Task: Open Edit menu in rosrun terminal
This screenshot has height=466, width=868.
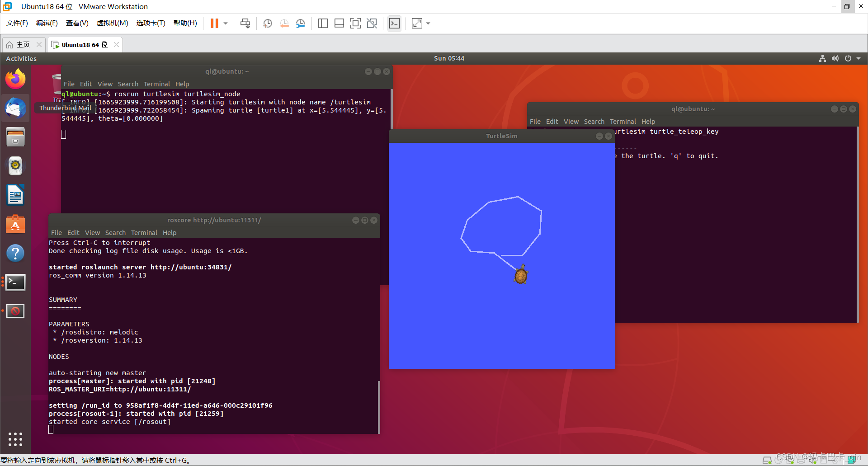Action: click(86, 84)
